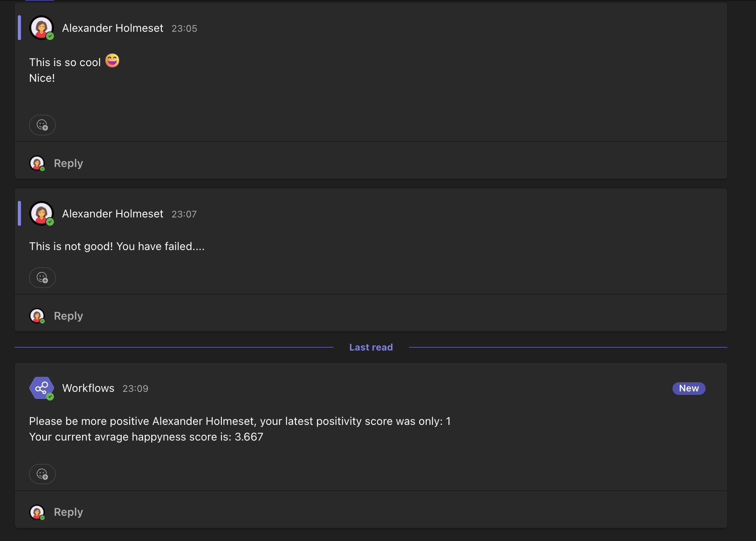Click the Last read divider label

tap(371, 347)
